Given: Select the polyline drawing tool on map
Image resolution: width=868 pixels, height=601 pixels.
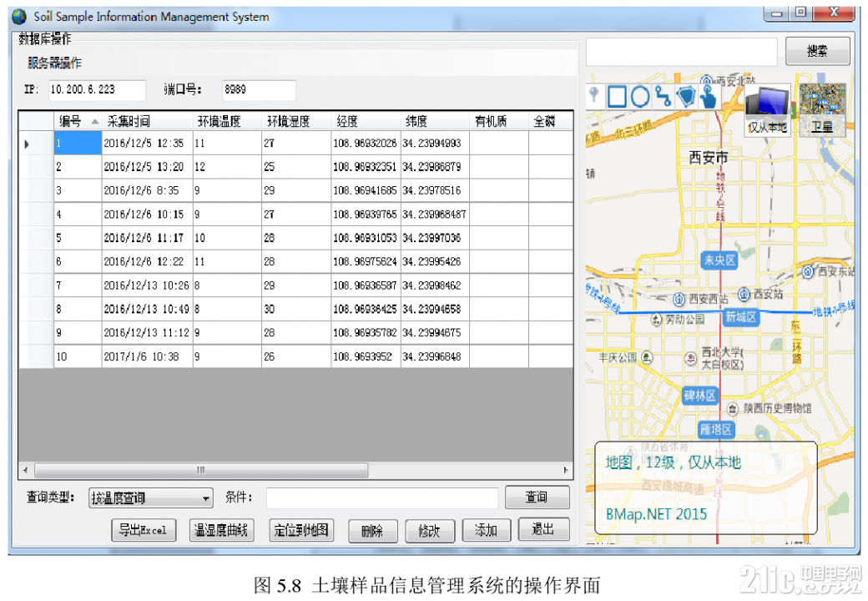Looking at the screenshot, I should 663,96.
